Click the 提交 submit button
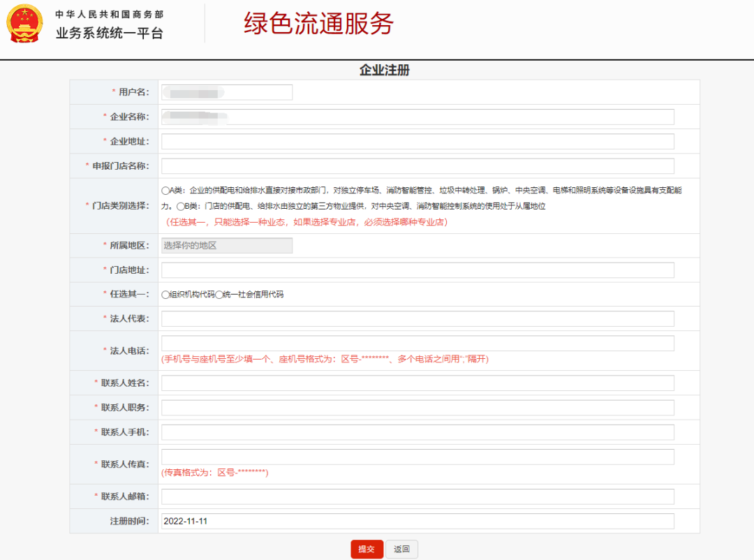Image resolution: width=754 pixels, height=560 pixels. point(367,549)
